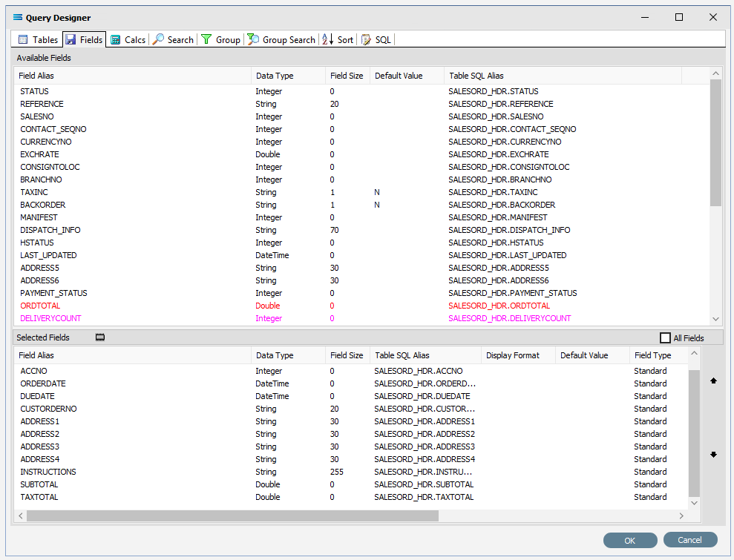Select the CURRENCYNO field
This screenshot has height=560, width=734.
tap(362, 142)
